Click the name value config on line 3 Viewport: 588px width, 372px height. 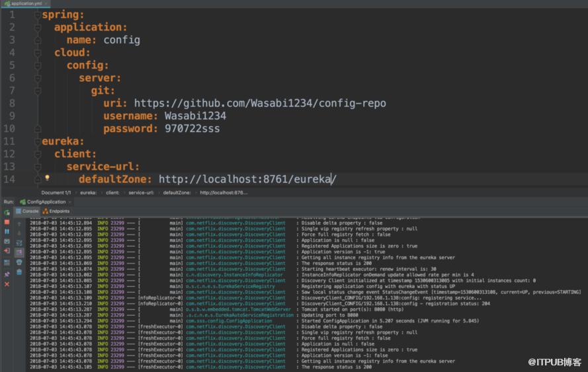[x=122, y=40]
